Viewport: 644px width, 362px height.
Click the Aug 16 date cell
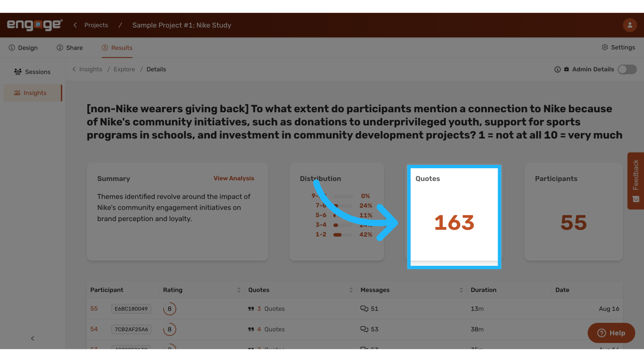point(609,309)
